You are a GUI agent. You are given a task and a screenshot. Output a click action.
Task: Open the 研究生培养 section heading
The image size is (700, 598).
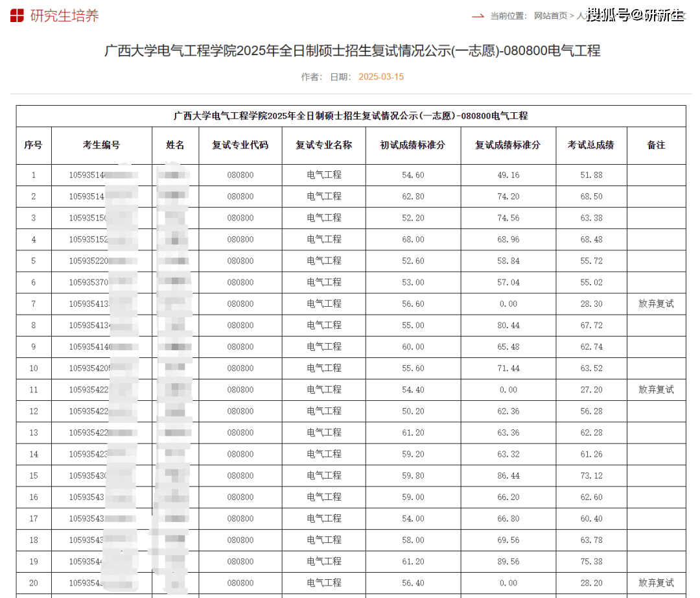(64, 16)
